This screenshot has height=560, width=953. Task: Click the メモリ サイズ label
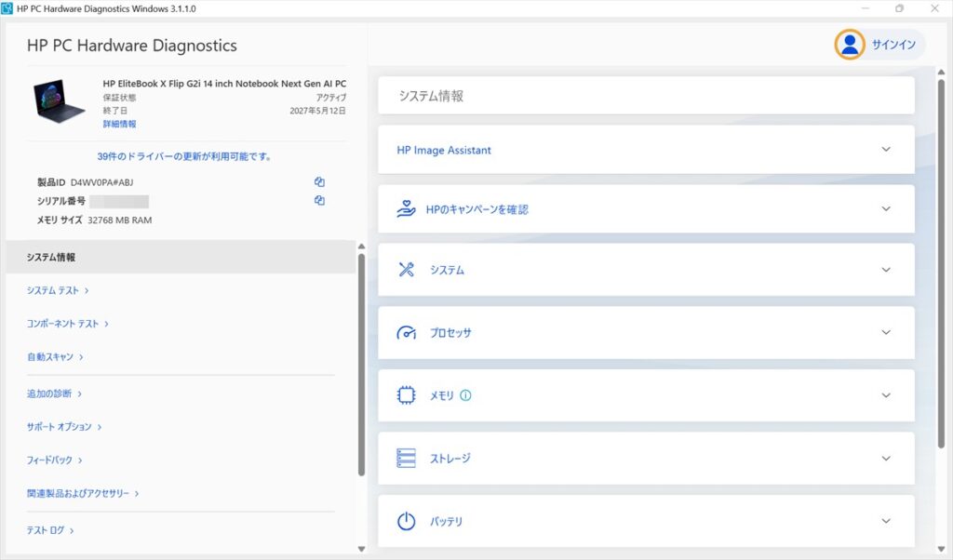[60, 220]
